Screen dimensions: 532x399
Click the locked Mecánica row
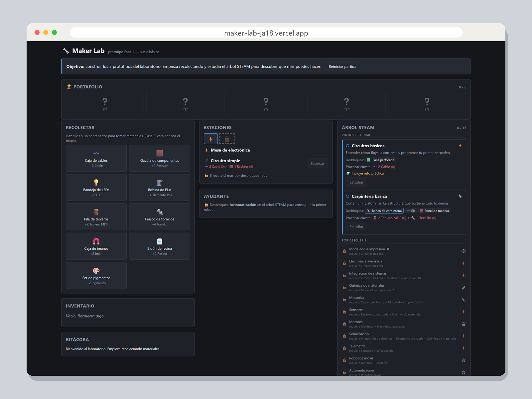click(x=404, y=300)
